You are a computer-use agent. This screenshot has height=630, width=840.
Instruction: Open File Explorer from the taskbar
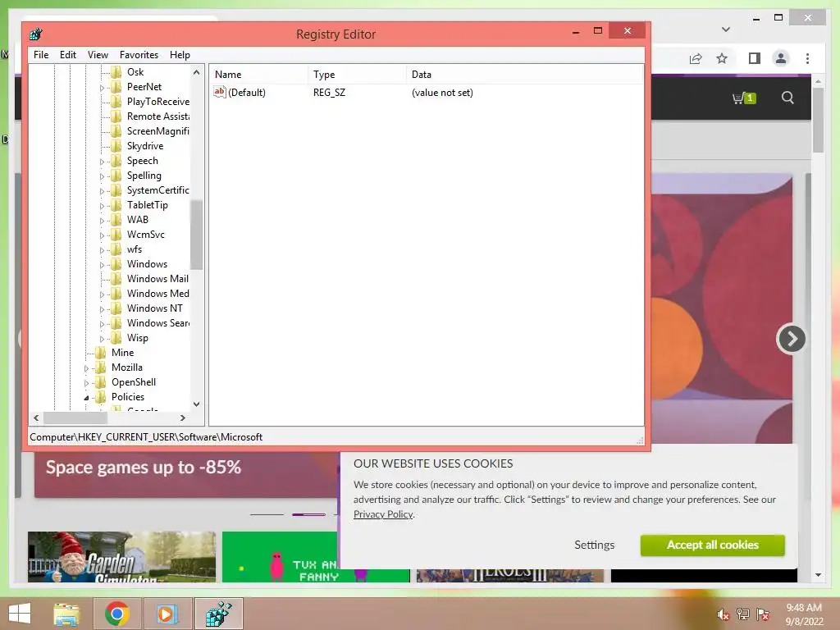(x=66, y=614)
